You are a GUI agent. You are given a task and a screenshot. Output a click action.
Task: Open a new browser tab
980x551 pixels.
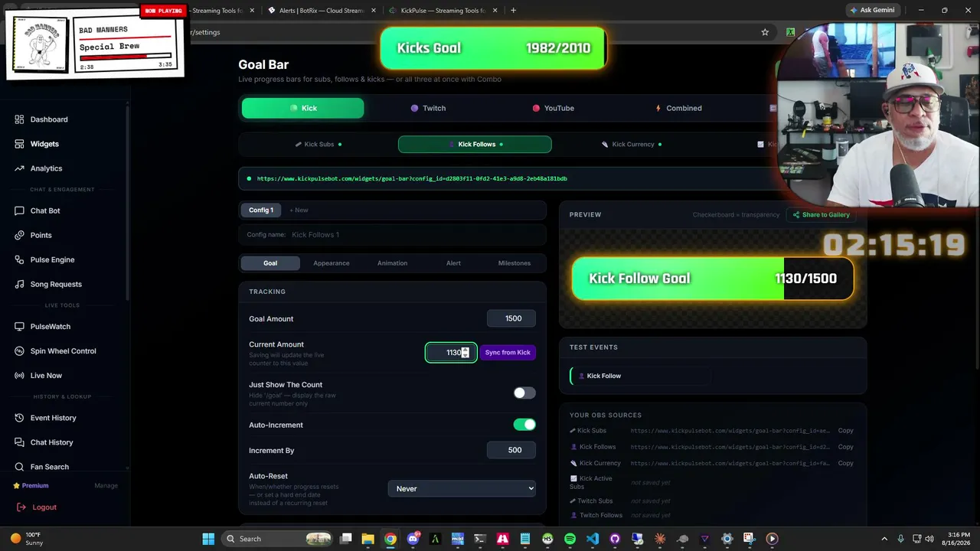tap(513, 11)
